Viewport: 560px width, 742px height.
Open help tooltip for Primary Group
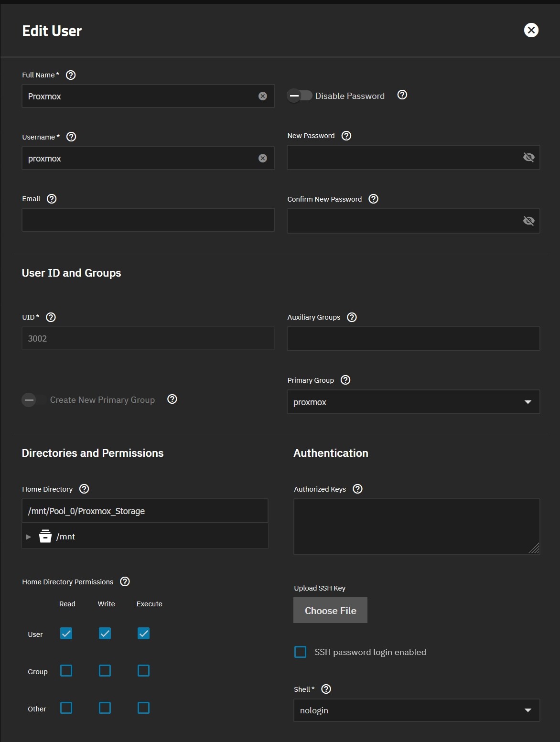click(x=345, y=380)
